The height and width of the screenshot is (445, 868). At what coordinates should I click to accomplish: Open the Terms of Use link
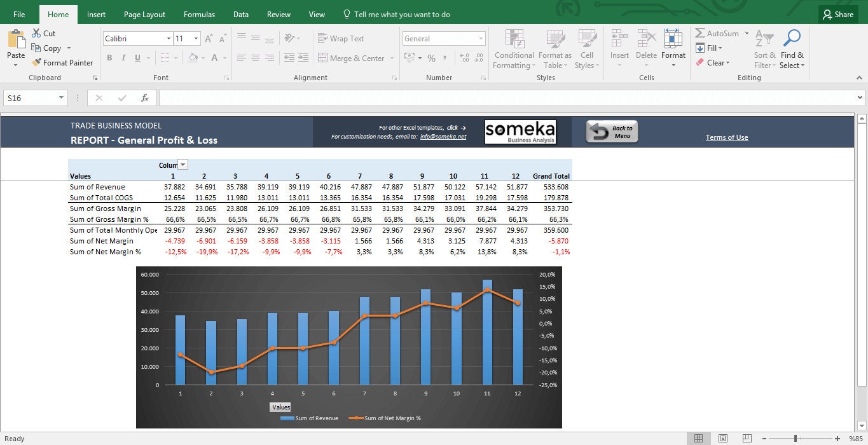pyautogui.click(x=726, y=137)
